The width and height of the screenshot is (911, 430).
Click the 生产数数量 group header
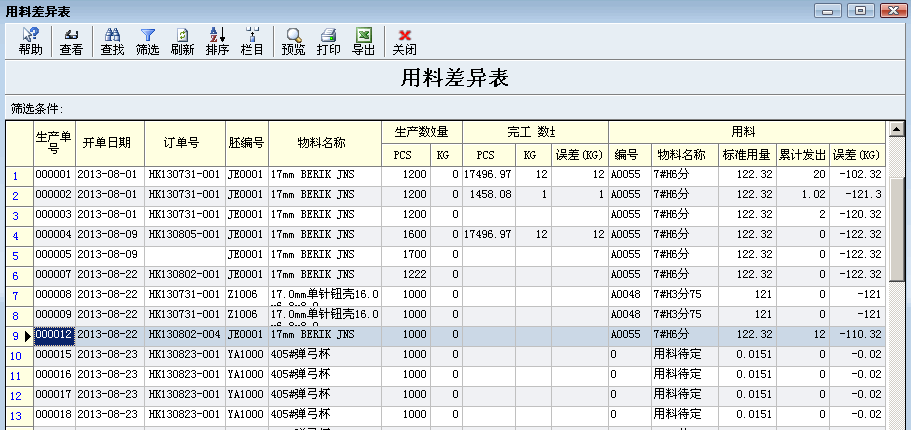422,132
